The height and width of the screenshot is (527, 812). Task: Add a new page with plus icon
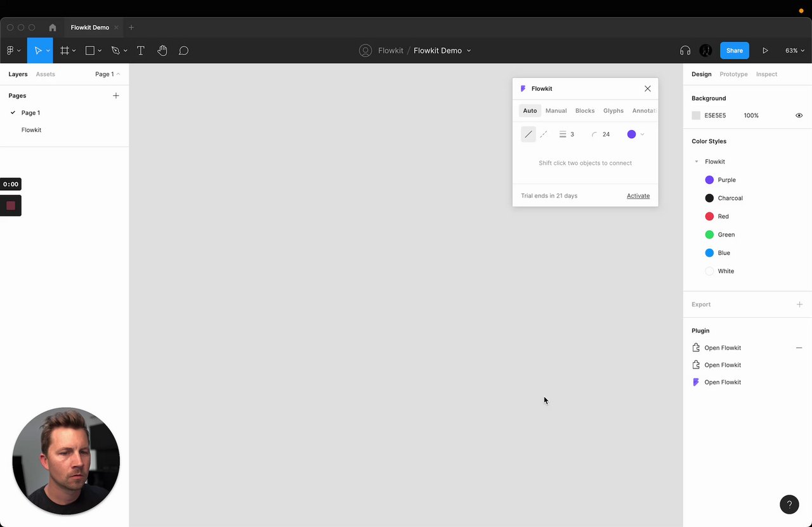click(115, 96)
